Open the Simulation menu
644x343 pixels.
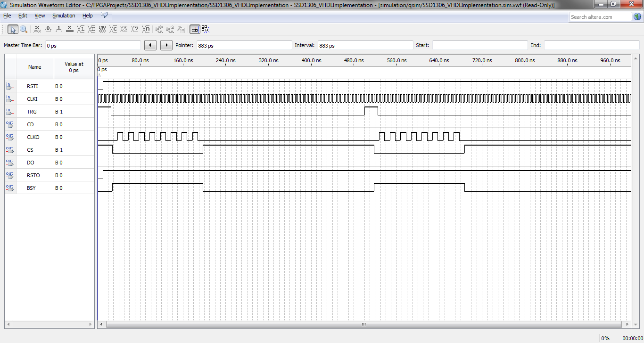pos(64,16)
